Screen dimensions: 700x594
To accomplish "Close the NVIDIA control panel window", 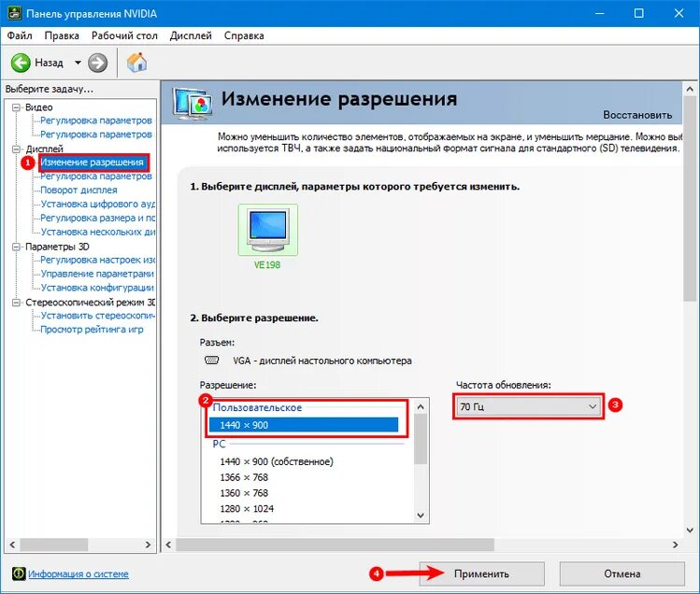I will [679, 13].
